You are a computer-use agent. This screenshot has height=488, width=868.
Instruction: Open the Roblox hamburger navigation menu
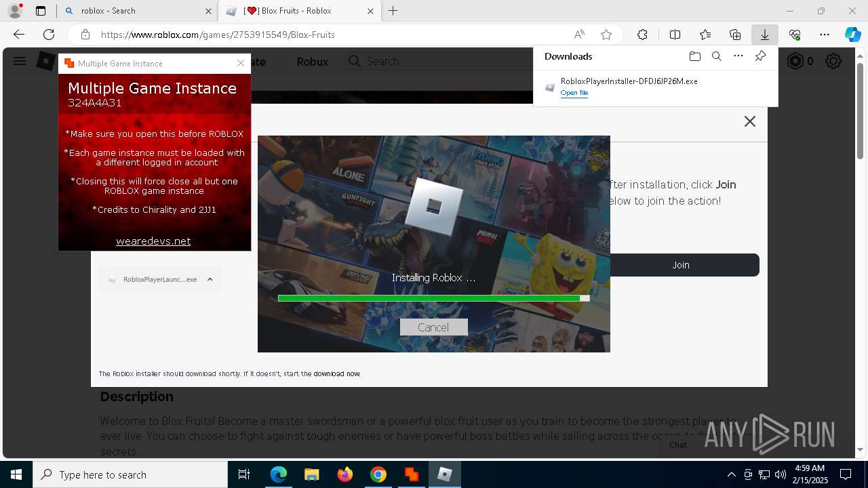pos(20,61)
